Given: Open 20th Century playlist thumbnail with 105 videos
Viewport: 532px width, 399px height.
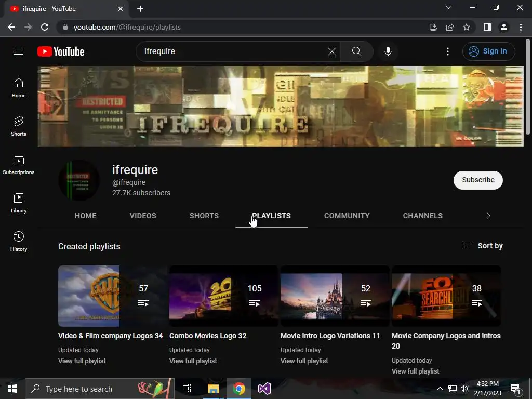Looking at the screenshot, I should tap(223, 296).
